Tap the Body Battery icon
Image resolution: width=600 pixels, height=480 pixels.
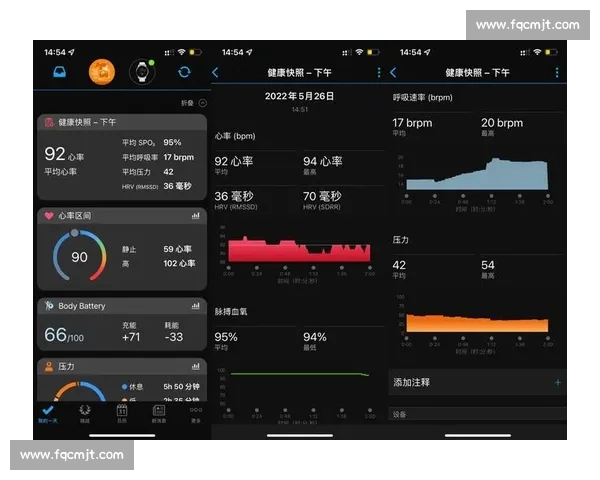click(49, 305)
